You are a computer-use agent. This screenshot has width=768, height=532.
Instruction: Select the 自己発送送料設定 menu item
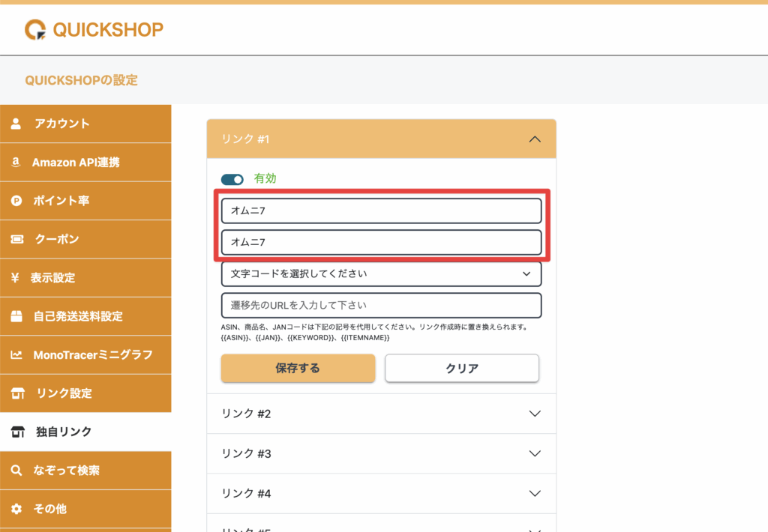pyautogui.click(x=85, y=316)
